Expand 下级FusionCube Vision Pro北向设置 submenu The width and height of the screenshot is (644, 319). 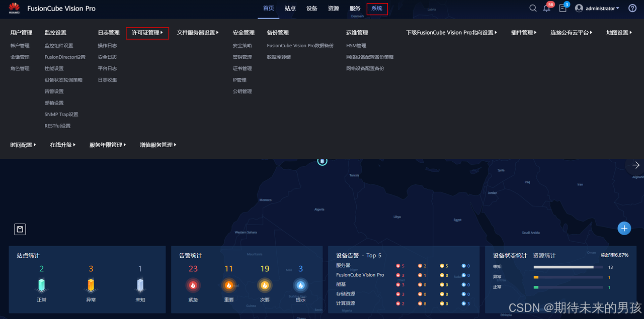(452, 33)
